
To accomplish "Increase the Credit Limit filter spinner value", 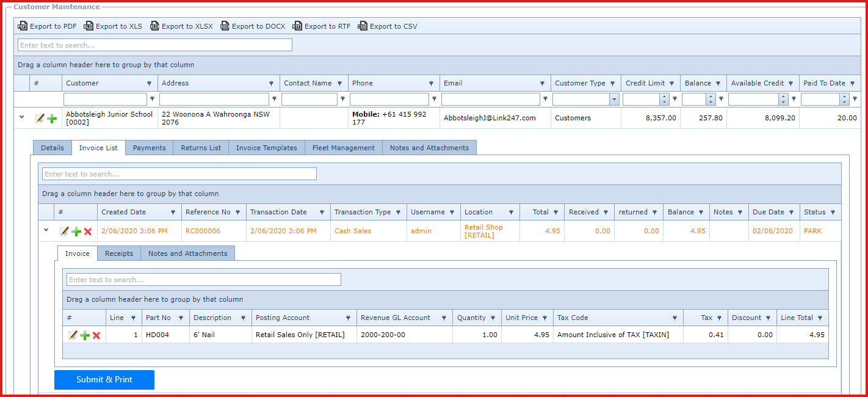I will (x=665, y=97).
